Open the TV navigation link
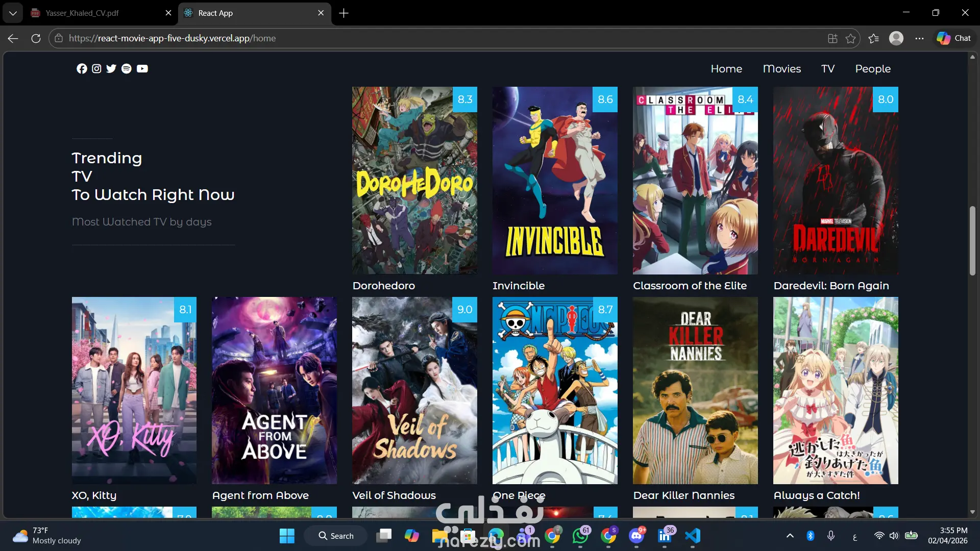This screenshot has height=551, width=980. pyautogui.click(x=828, y=68)
